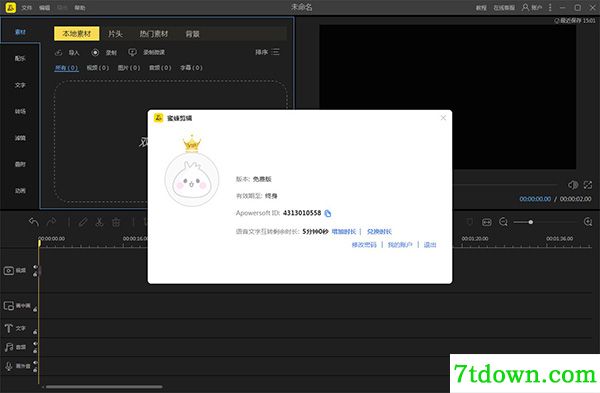The image size is (600, 393).
Task: Click the voiceover track microphone icon
Action: click(8, 366)
